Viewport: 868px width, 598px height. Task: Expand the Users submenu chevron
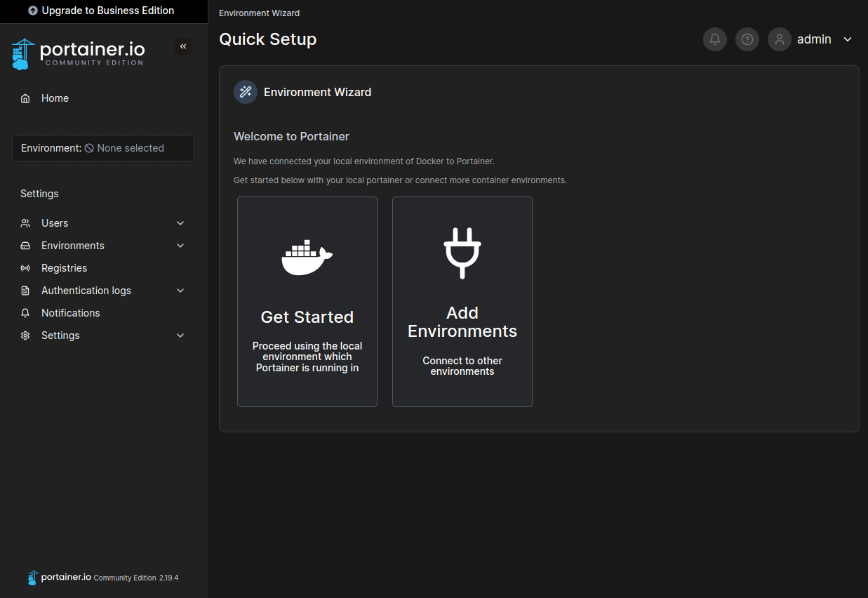click(x=180, y=223)
